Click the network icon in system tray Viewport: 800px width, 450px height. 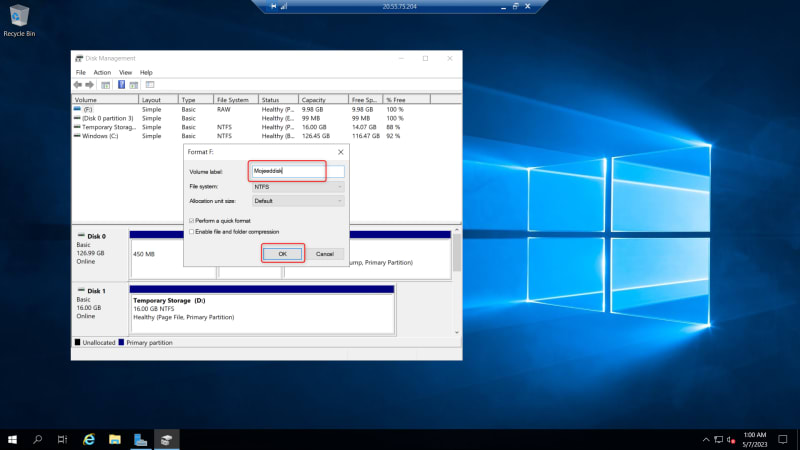tap(718, 439)
